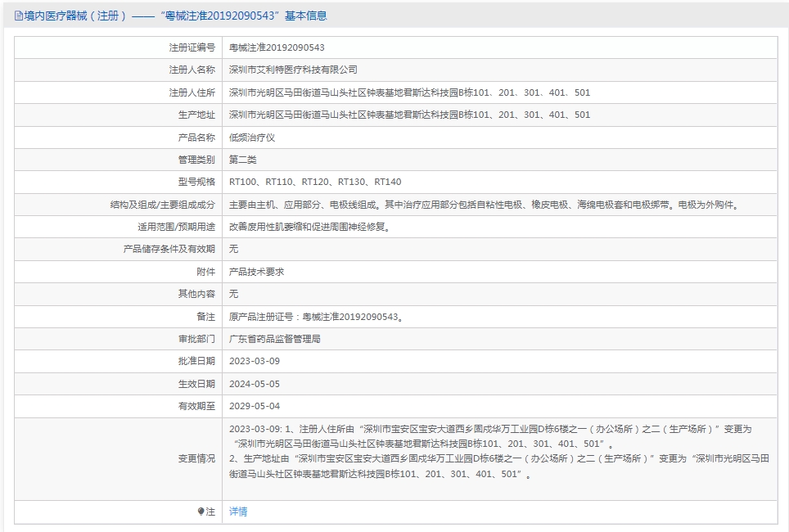The image size is (789, 532).
Task: Click 无 in the 其他内容 row
Action: coord(233,294)
